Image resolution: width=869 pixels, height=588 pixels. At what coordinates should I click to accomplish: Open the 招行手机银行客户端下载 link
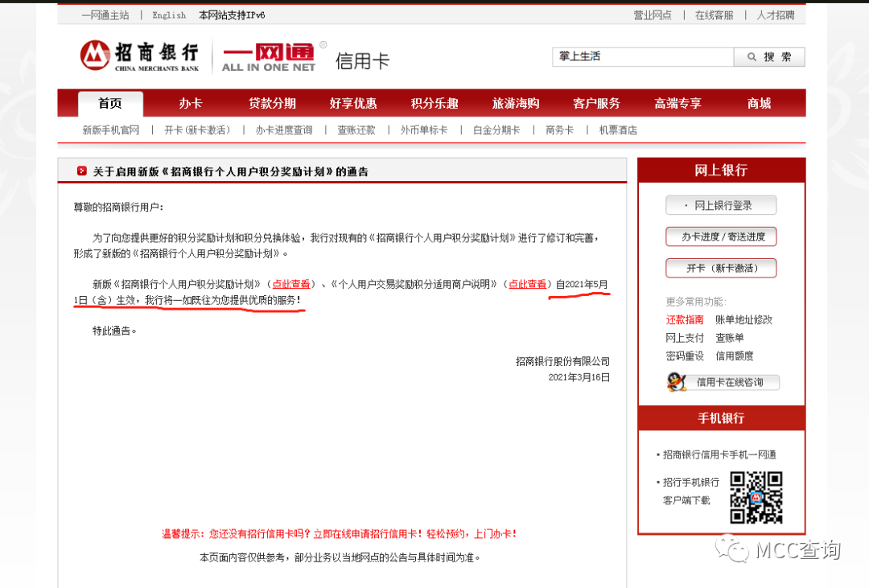(690, 491)
